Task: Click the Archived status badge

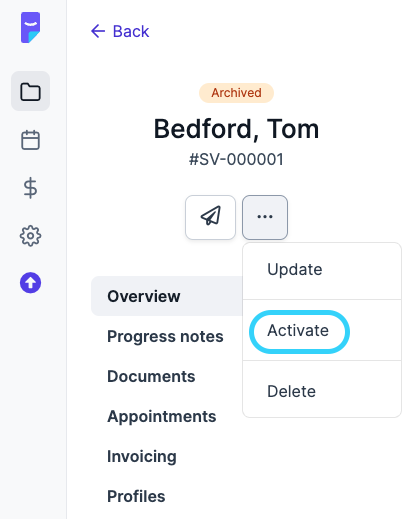Action: click(x=236, y=93)
